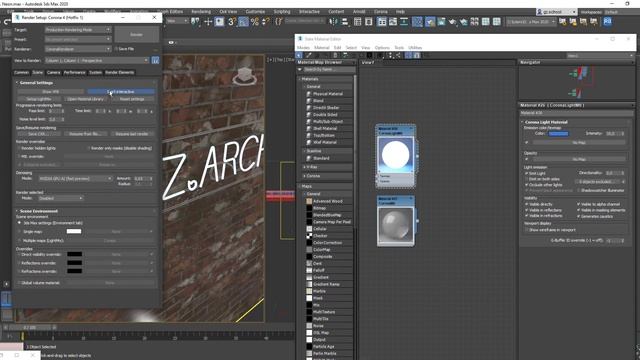The height and width of the screenshot is (360, 640).
Task: Click the Reset settings button
Action: point(132,99)
